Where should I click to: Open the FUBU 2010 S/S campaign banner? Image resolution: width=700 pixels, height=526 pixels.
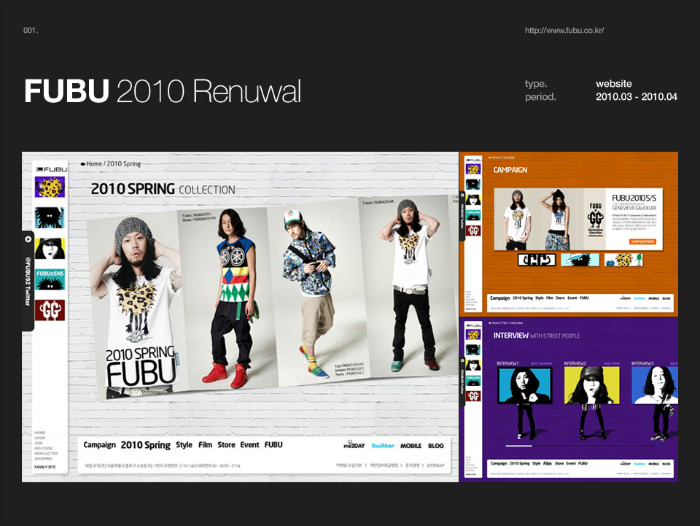point(578,219)
